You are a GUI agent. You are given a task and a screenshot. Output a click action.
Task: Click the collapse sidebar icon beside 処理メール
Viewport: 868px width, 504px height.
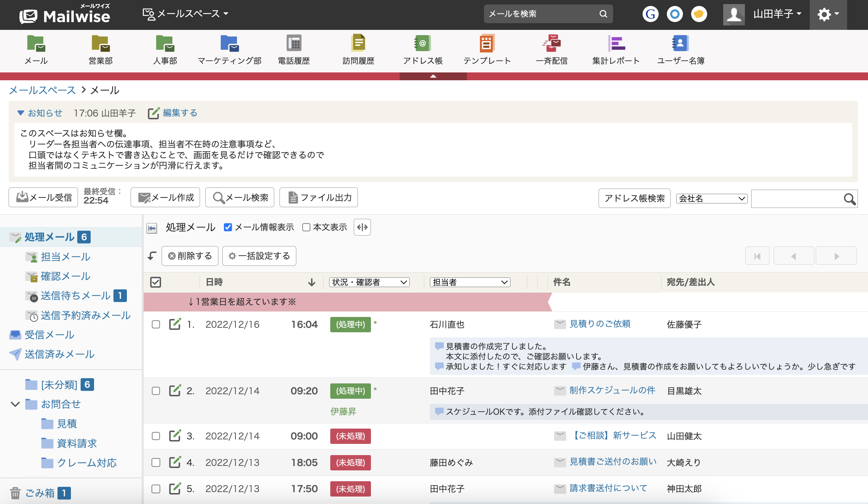152,228
